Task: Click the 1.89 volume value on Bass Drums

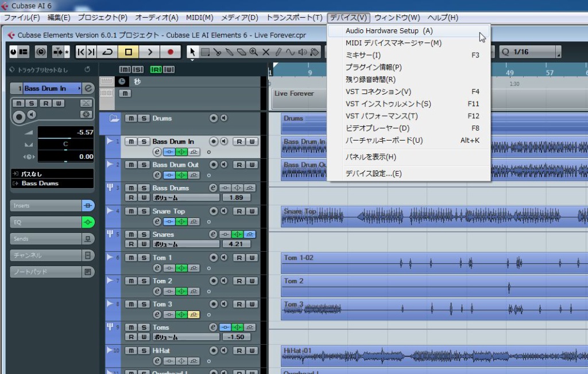Action: 236,197
